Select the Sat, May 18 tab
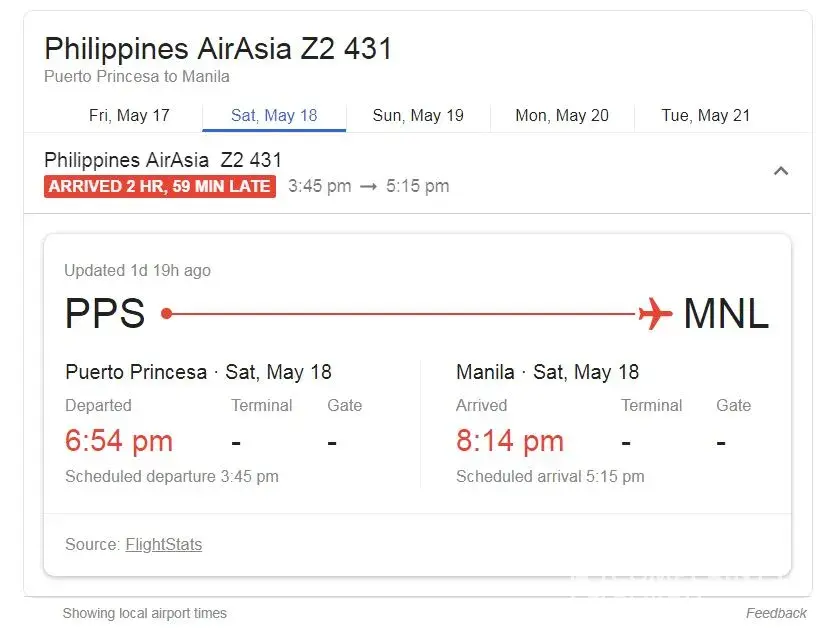Viewport: 832px width, 628px height. point(274,115)
